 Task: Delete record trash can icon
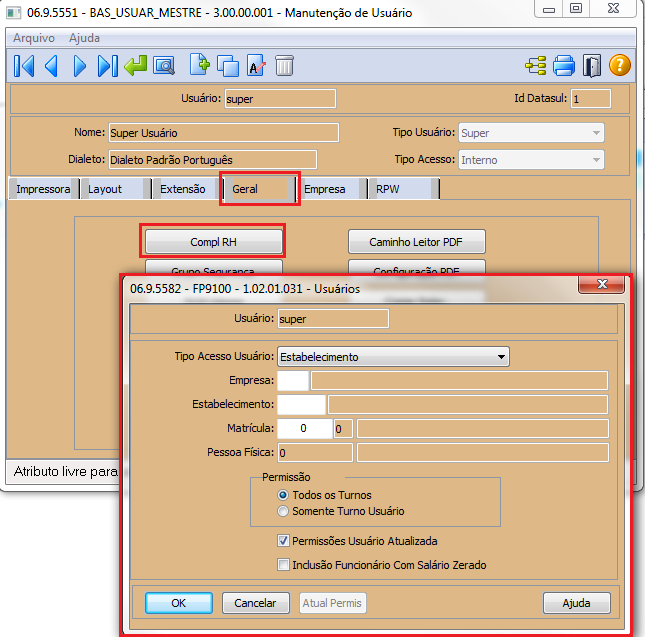pyautogui.click(x=284, y=66)
